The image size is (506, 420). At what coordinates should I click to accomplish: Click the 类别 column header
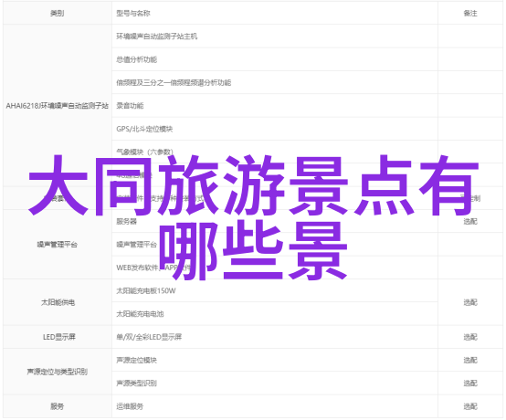click(58, 13)
